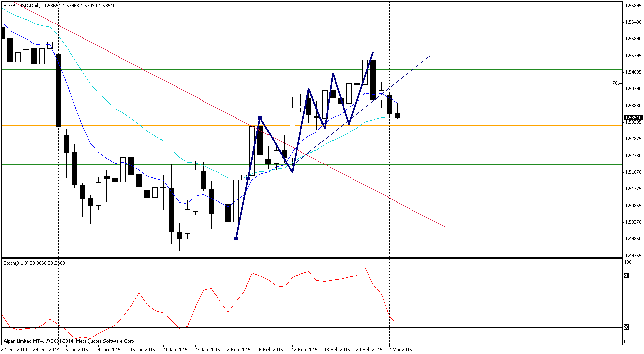Click the GBPUSD,Daily chart title text

click(25, 6)
